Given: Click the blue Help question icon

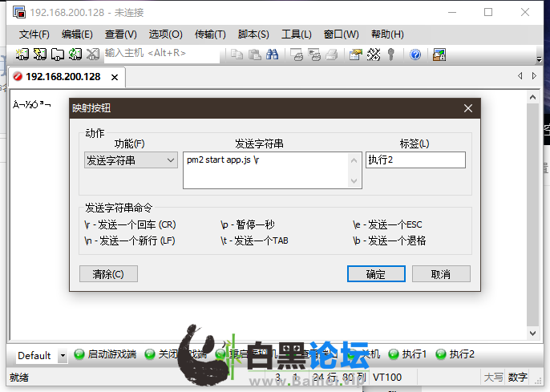Looking at the screenshot, I should tap(415, 55).
